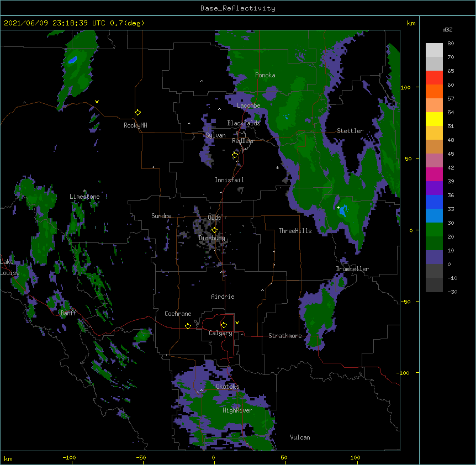
Task: Select the yellow diamond marker below Cochrane
Action: point(188,326)
